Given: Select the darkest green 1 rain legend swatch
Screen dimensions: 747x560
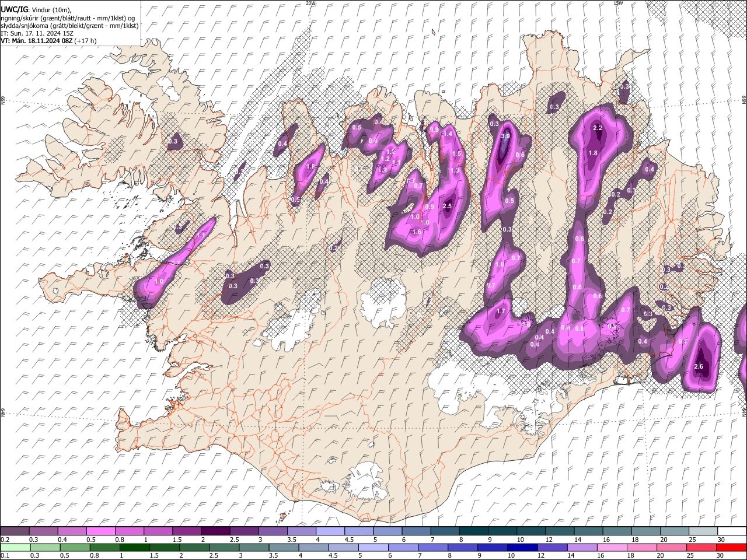Looking at the screenshot, I should tap(134, 548).
